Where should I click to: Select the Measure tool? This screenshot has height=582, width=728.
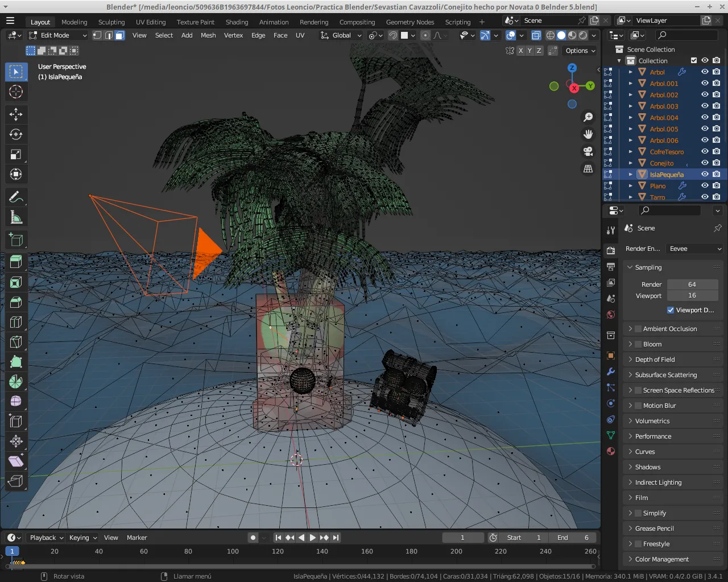coord(16,217)
